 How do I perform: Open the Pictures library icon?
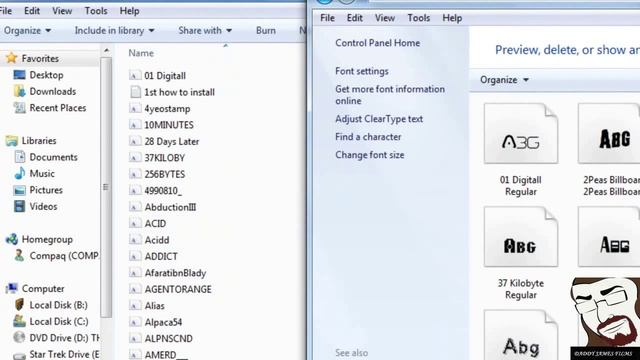pyautogui.click(x=19, y=190)
